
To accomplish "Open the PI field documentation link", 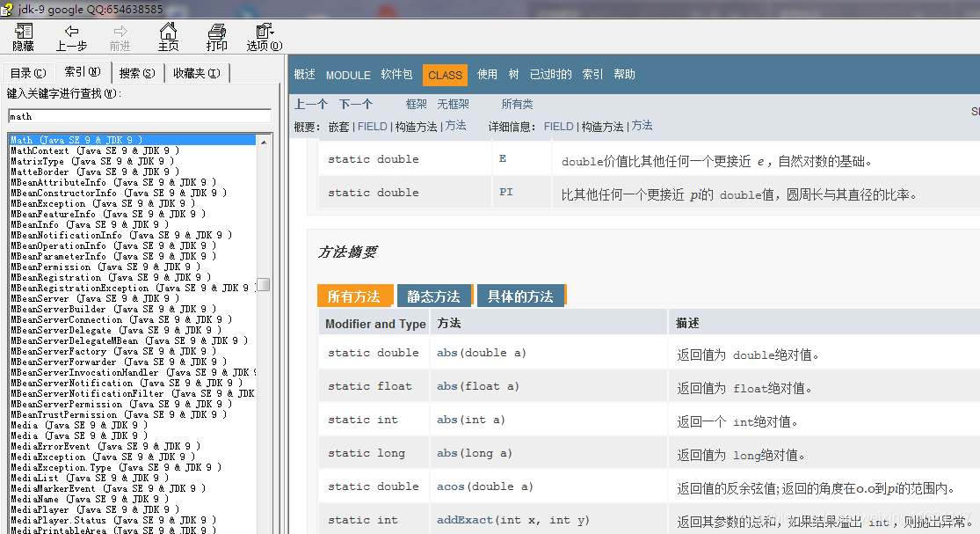I will (505, 192).
